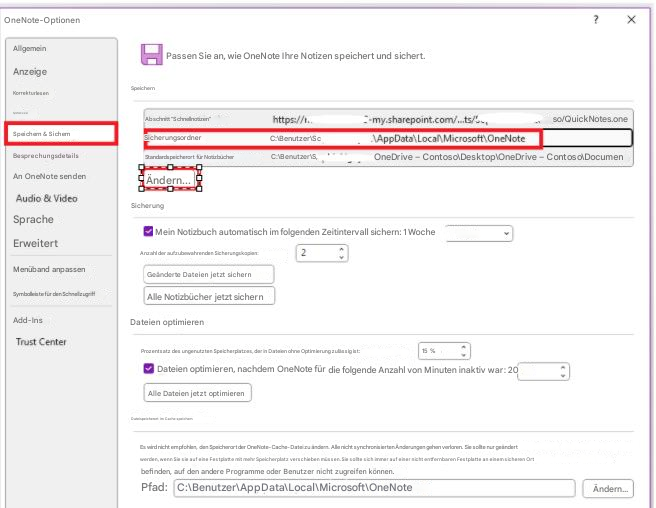Click Geänderte Dateien jetzt sichern

[x=209, y=275]
